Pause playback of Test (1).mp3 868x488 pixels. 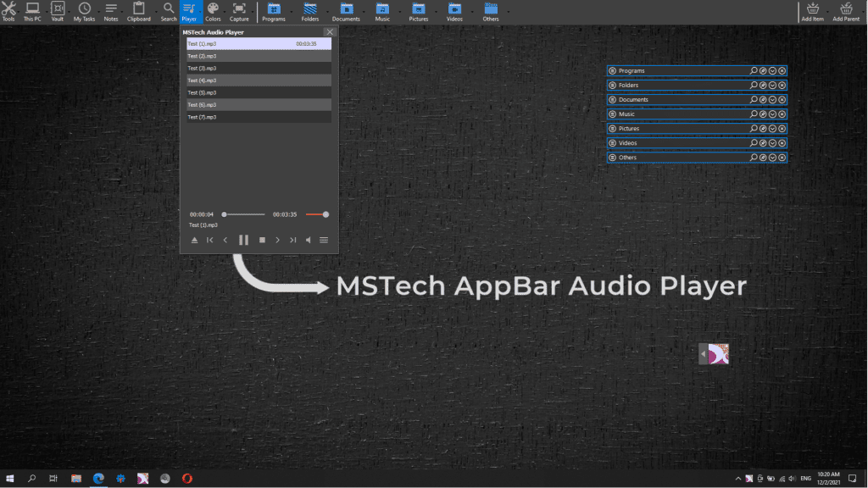click(x=243, y=240)
